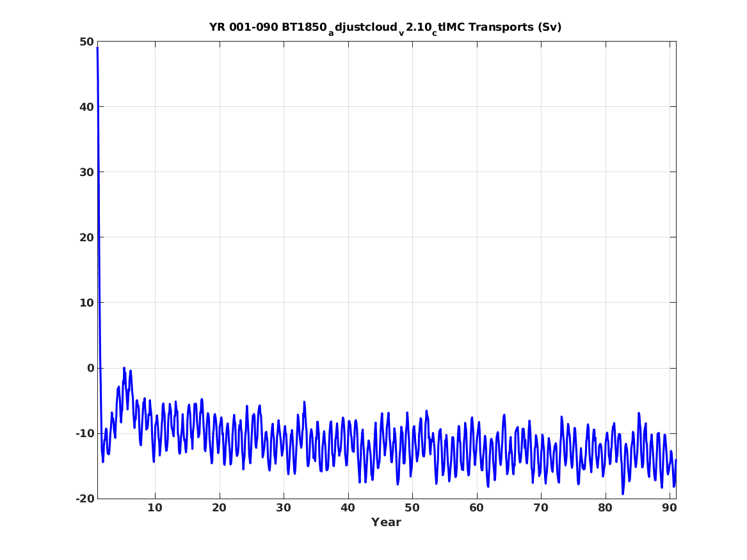The width and height of the screenshot is (747, 560).
Task: Click x-axis tick label '90'
Action: 670,508
